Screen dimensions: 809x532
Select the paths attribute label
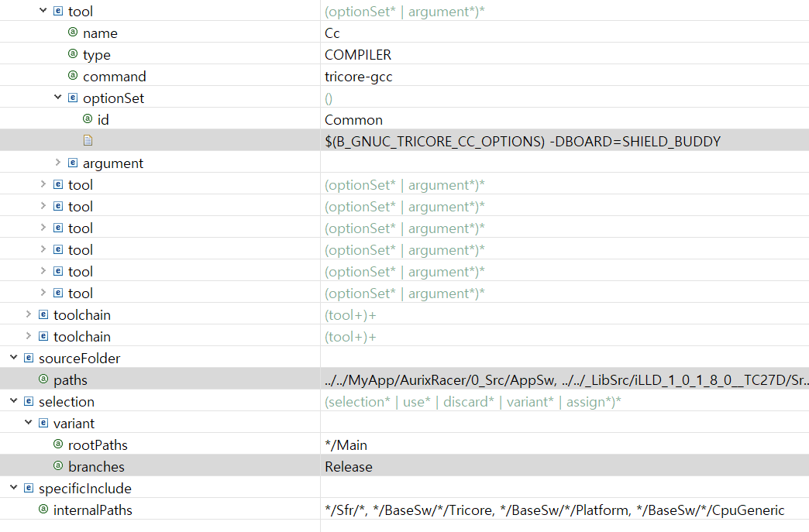point(71,380)
